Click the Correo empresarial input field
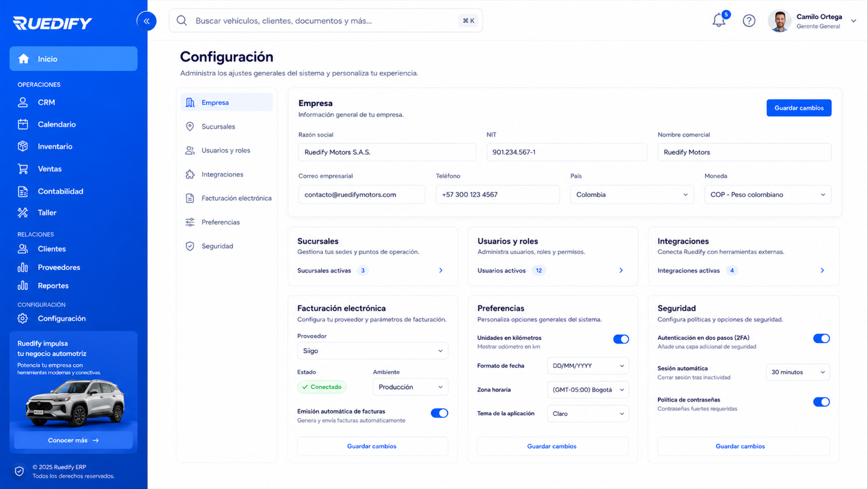 (x=361, y=194)
